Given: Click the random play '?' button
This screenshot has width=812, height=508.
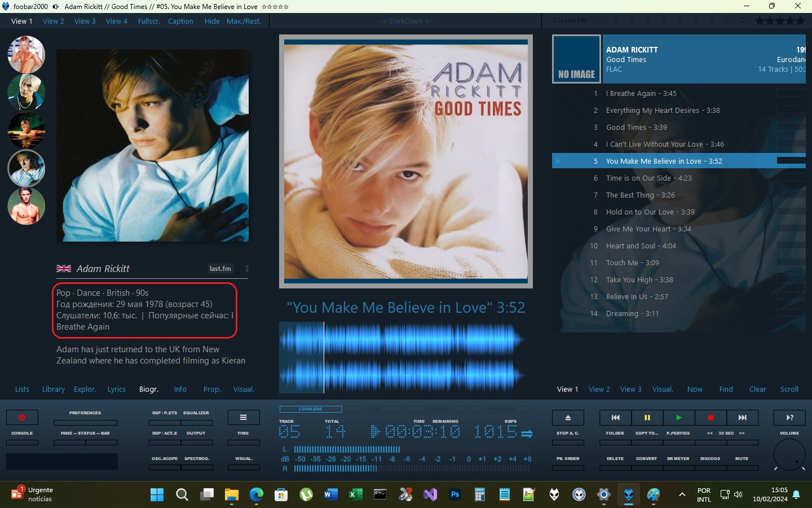Looking at the screenshot, I should 789,418.
